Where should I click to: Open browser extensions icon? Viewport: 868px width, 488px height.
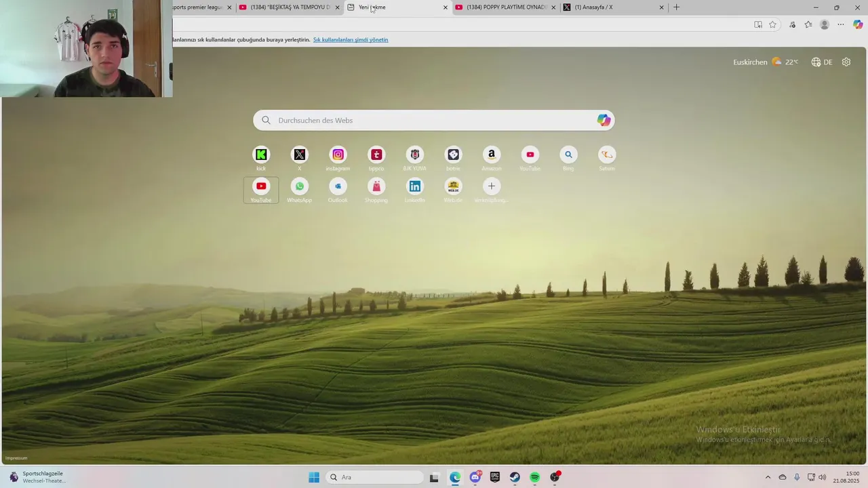(792, 24)
